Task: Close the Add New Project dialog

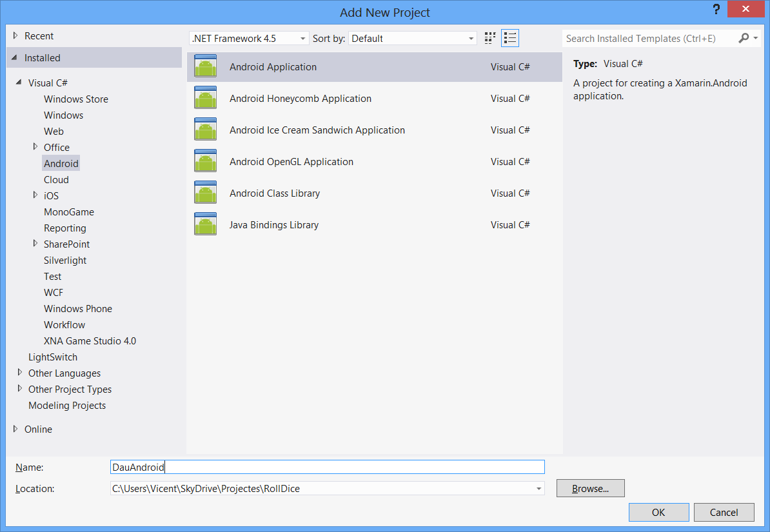Action: click(745, 9)
